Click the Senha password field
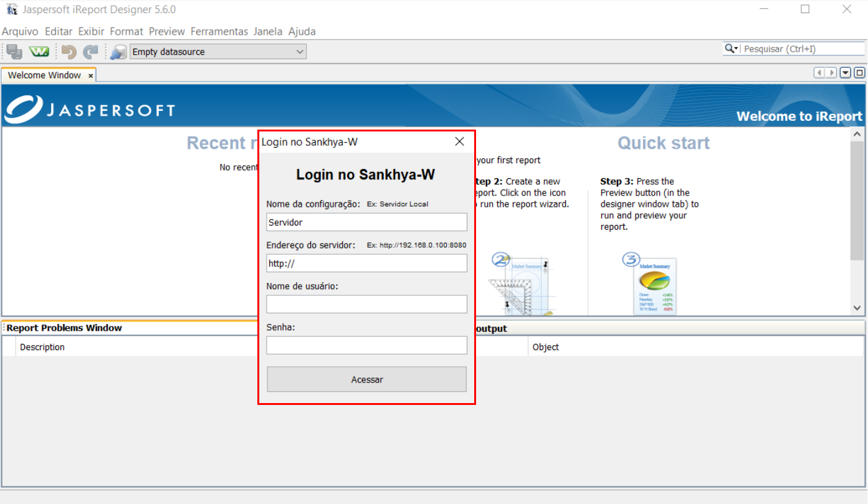868x504 pixels. [x=366, y=345]
